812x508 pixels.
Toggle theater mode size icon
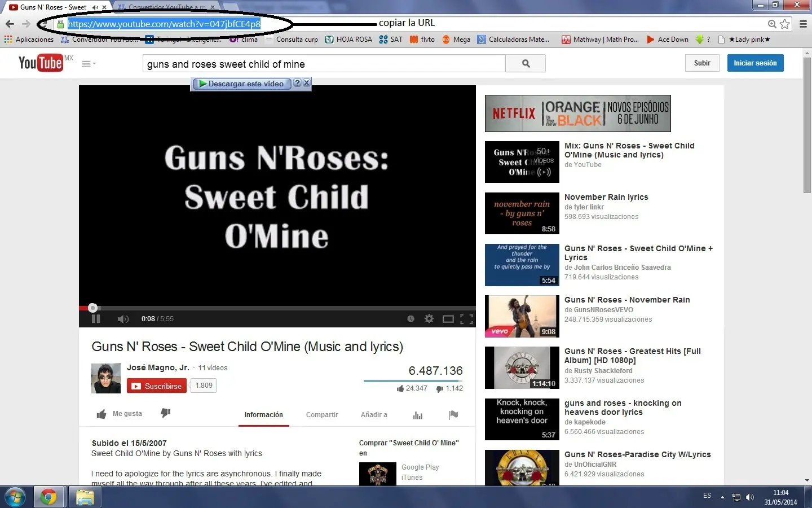coord(448,319)
